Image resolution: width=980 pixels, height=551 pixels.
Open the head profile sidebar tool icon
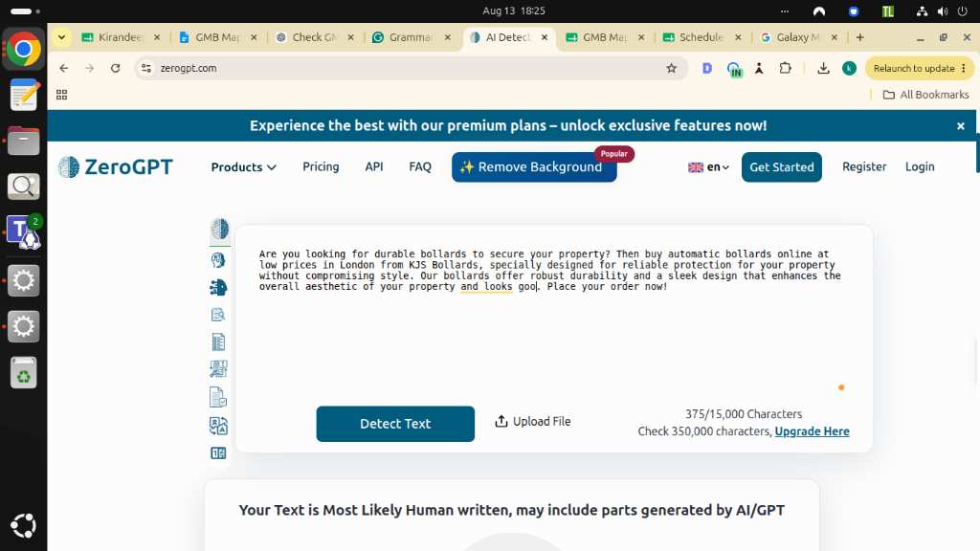pos(218,259)
